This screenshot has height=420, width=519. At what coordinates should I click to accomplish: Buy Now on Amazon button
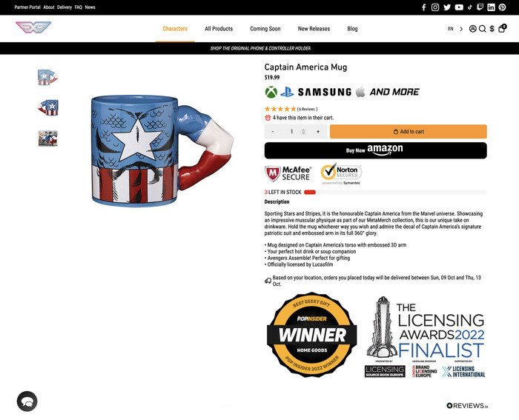[x=375, y=150]
